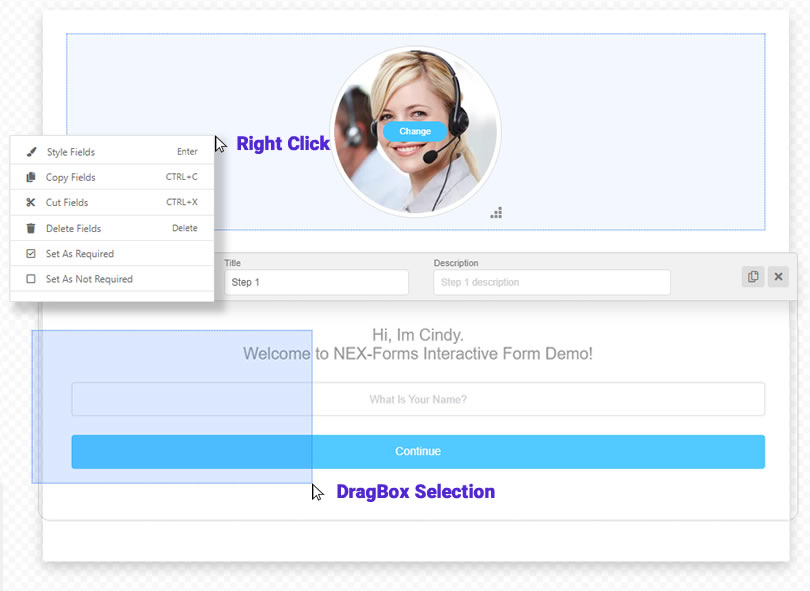The height and width of the screenshot is (591, 810).
Task: Choose Delete Fields menu entry
Action: click(112, 228)
